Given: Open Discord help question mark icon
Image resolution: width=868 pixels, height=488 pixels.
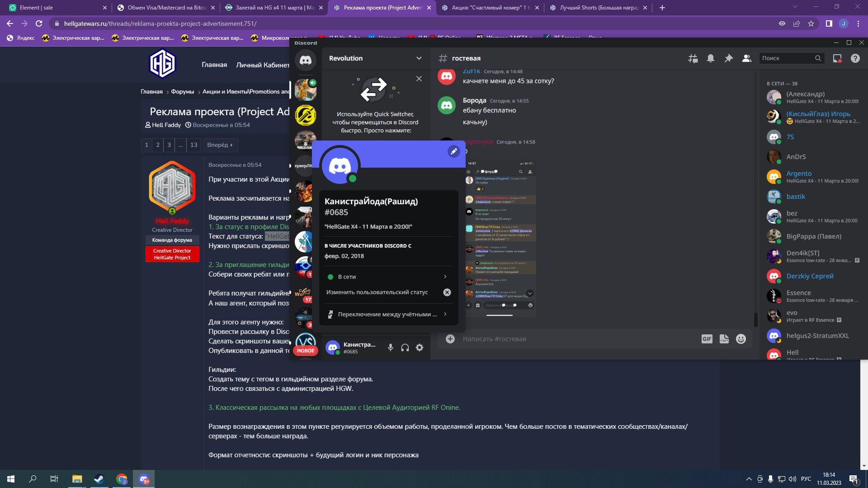Looking at the screenshot, I should click(855, 58).
